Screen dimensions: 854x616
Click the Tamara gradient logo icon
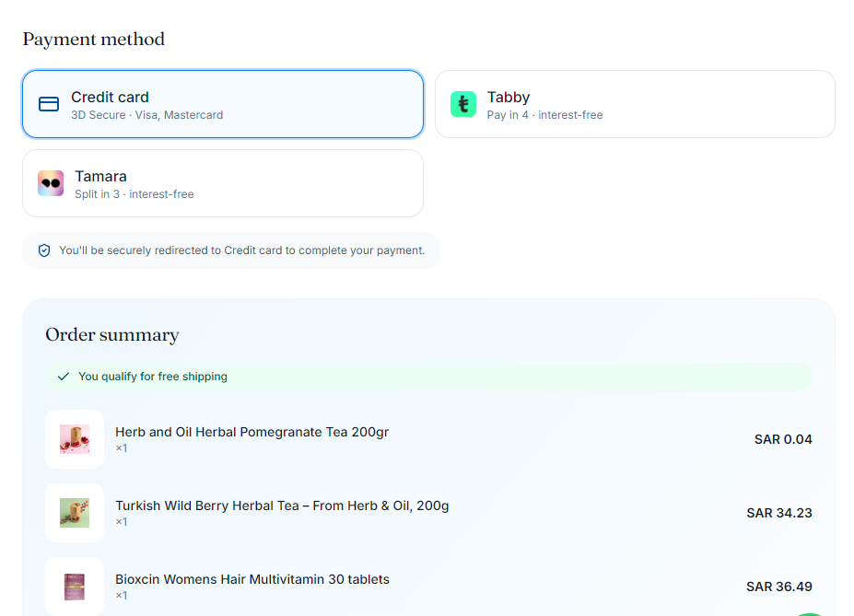pos(51,183)
